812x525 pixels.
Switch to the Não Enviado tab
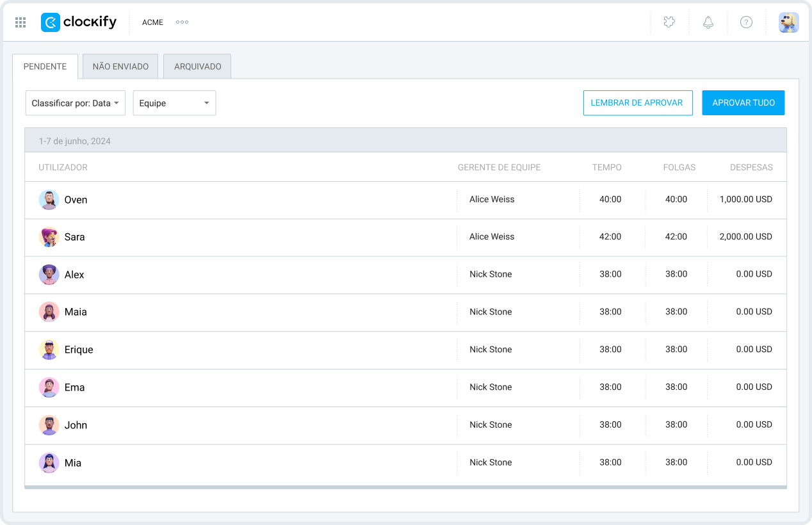(x=120, y=67)
